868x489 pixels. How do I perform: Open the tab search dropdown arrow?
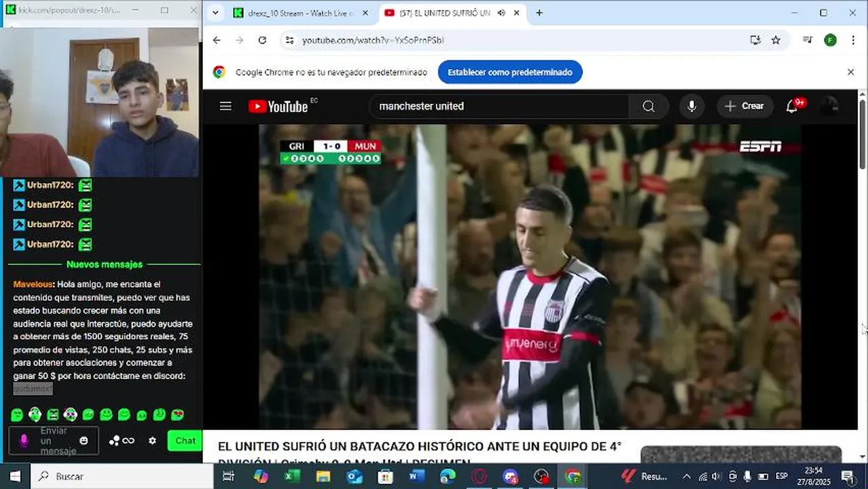(215, 13)
